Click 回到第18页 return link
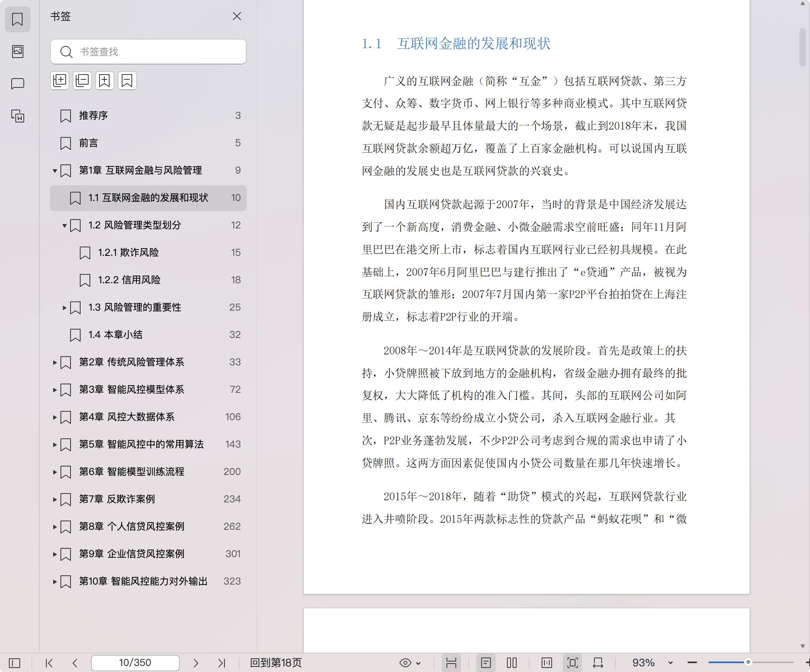The image size is (810, 672). (276, 663)
